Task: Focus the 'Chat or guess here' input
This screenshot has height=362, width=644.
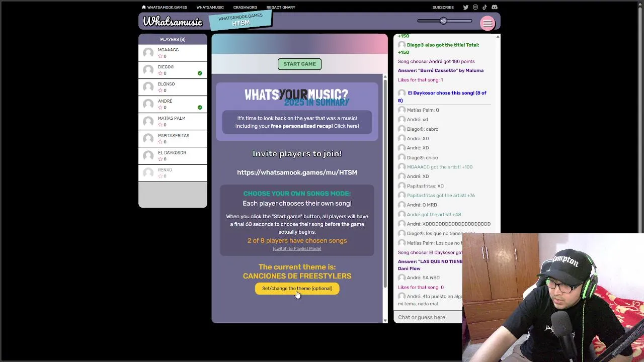Action: pos(428,317)
